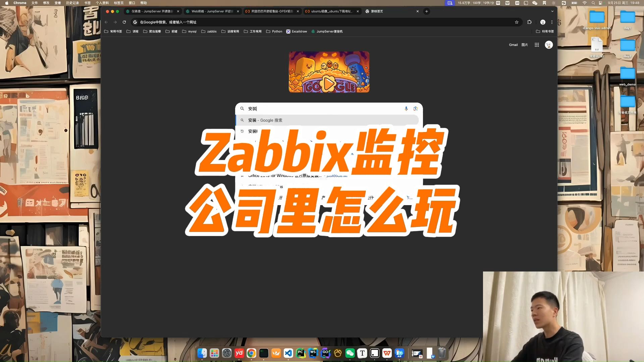
Task: Open the zabbix bookmark folder
Action: coord(209,32)
